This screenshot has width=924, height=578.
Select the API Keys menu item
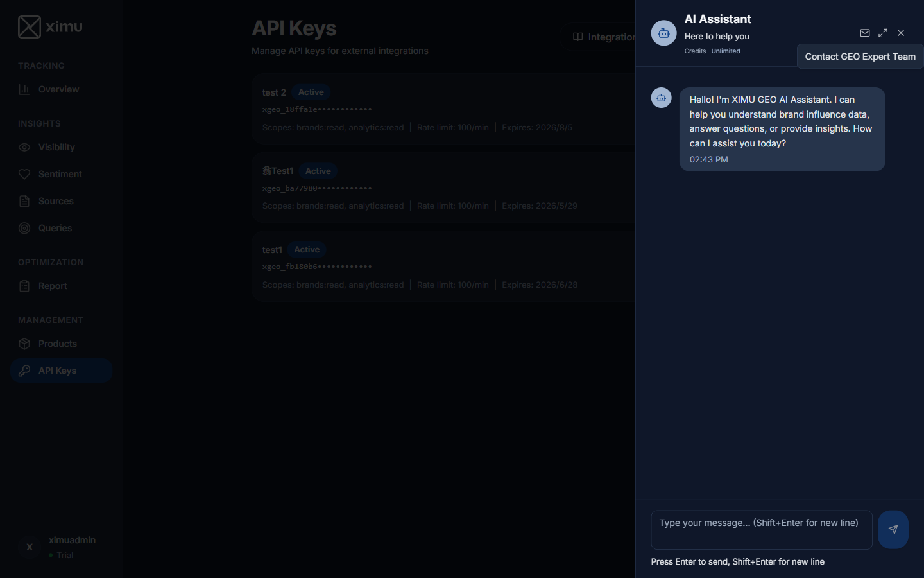(62, 371)
